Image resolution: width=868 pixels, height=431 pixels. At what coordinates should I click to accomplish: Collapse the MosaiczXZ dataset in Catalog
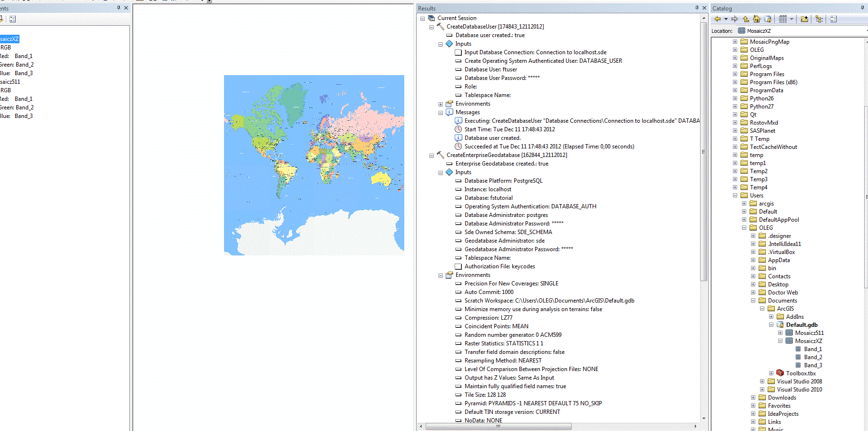point(780,341)
